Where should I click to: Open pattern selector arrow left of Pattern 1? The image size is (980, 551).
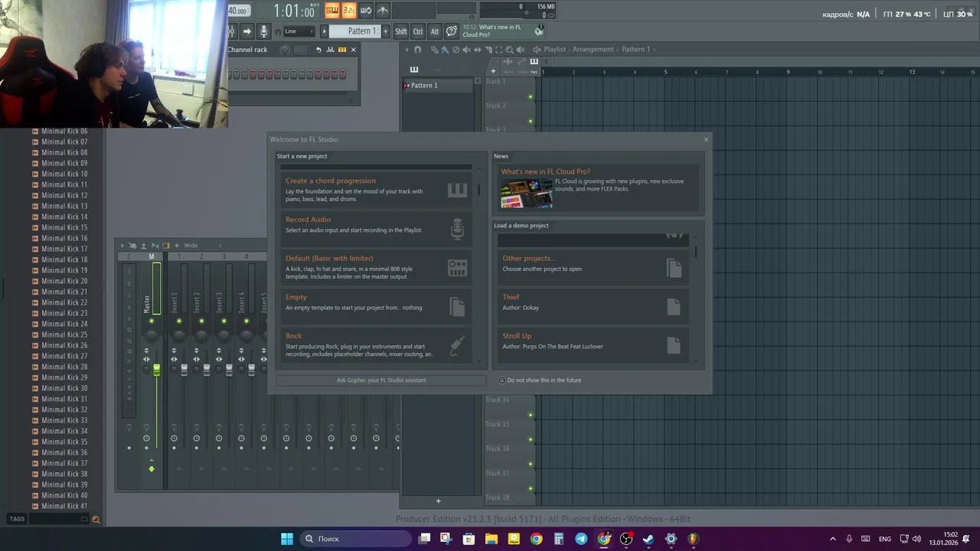point(324,31)
